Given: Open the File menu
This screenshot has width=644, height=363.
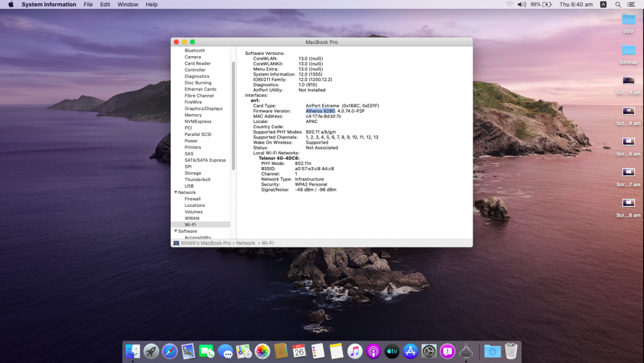Looking at the screenshot, I should 88,5.
